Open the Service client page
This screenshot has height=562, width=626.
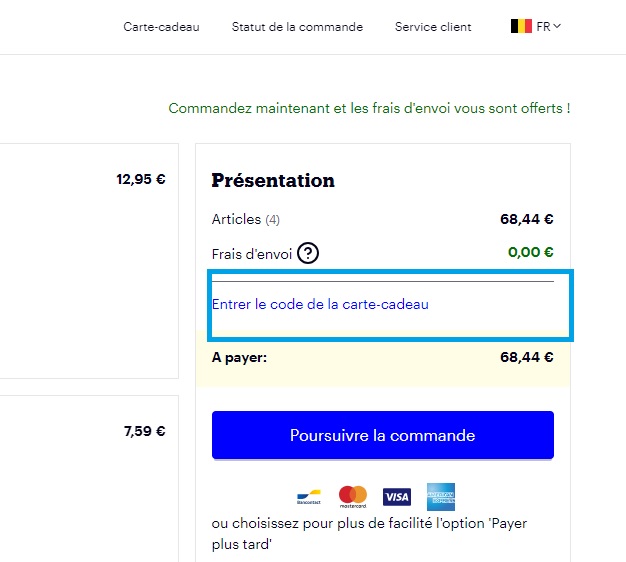pyautogui.click(x=433, y=27)
